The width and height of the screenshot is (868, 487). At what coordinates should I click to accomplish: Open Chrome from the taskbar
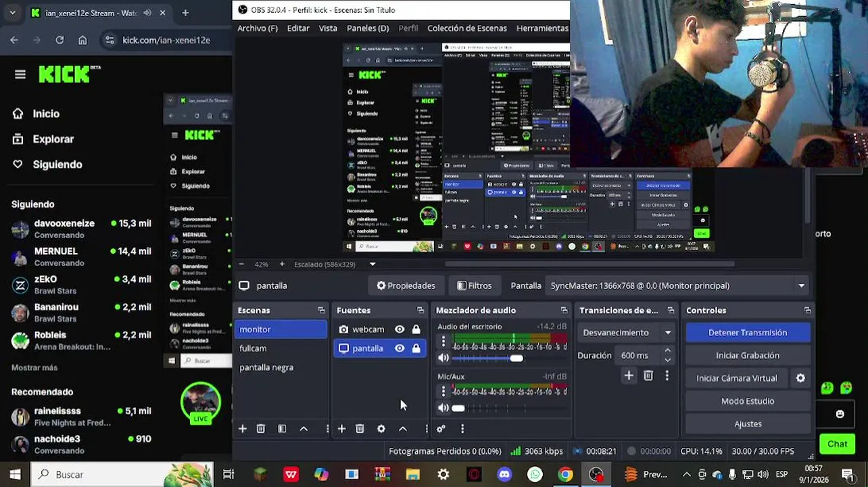(565, 475)
